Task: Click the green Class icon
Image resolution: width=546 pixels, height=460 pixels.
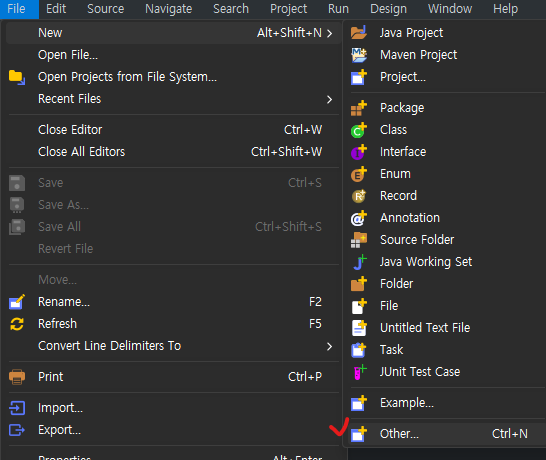Action: click(359, 130)
